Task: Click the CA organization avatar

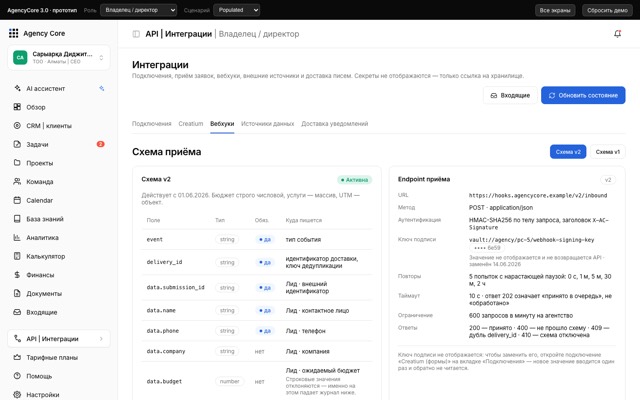Action: point(20,58)
